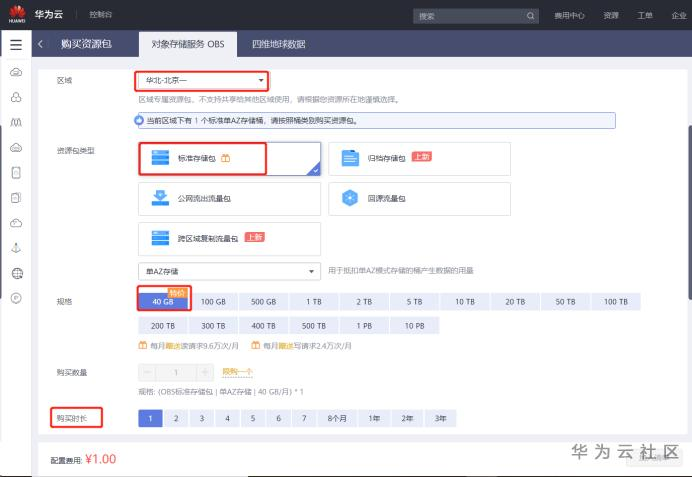Choose 3年 purchase duration
The height and width of the screenshot is (477, 692).
pyautogui.click(x=440, y=418)
